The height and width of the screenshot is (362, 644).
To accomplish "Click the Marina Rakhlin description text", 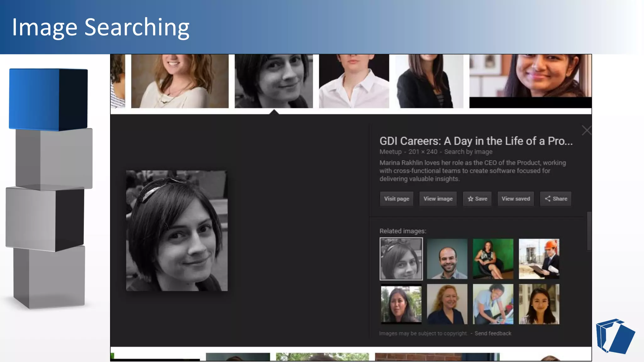I will click(473, 171).
